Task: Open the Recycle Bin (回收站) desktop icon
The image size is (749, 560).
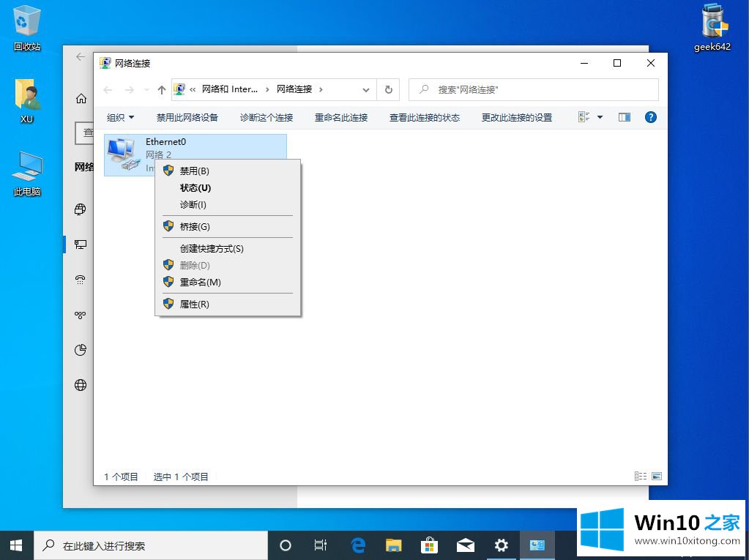Action: coord(27,29)
